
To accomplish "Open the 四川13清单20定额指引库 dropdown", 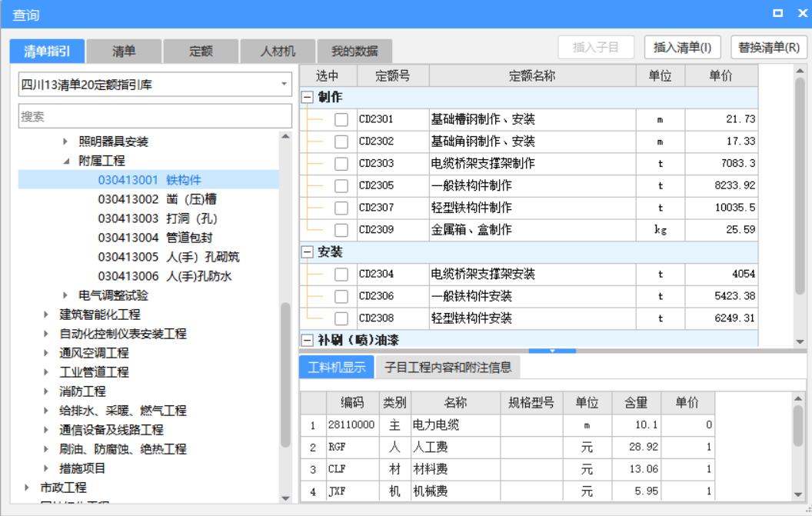I will (x=284, y=84).
